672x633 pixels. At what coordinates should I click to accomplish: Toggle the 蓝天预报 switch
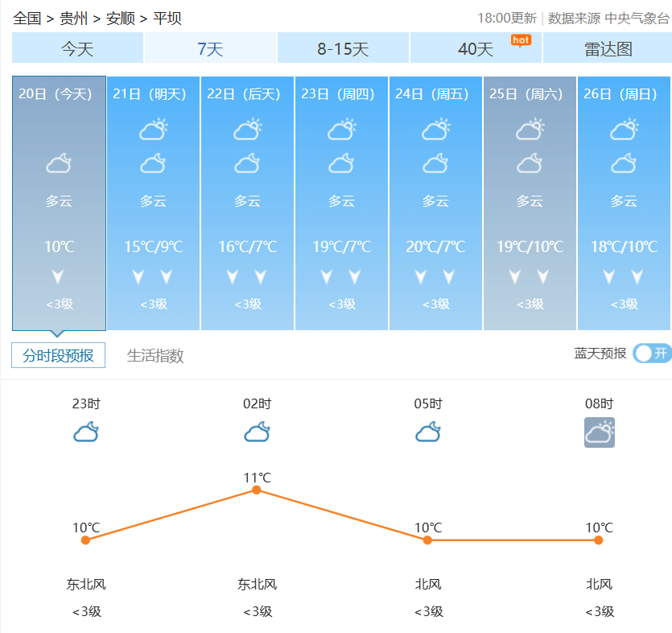tap(651, 353)
